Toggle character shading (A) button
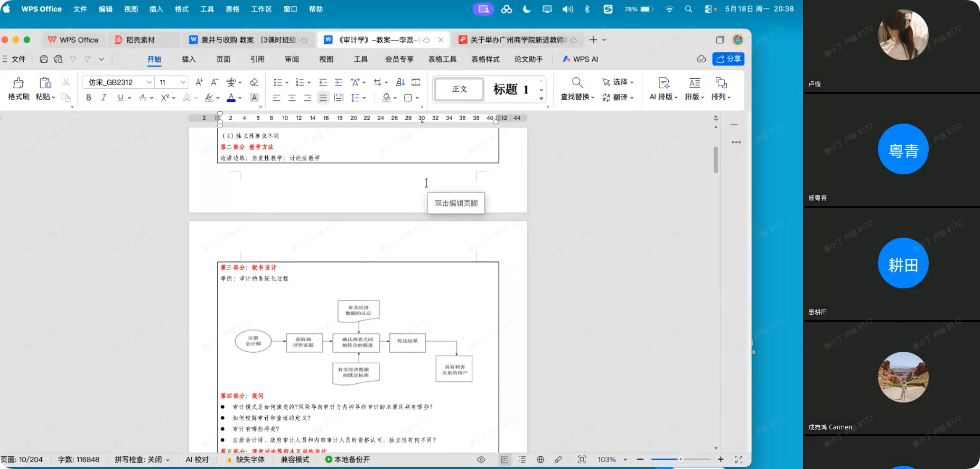The width and height of the screenshot is (980, 469). 254,98
